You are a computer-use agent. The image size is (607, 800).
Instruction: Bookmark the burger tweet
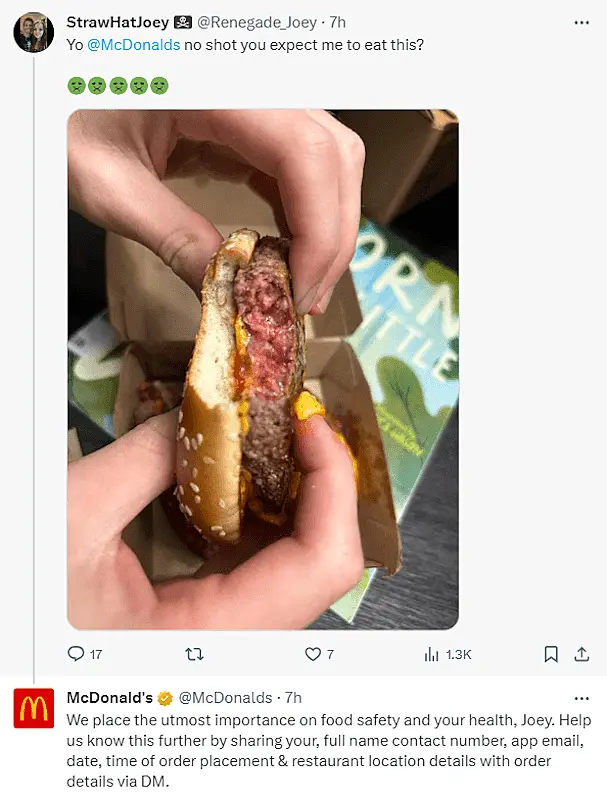pyautogui.click(x=550, y=654)
